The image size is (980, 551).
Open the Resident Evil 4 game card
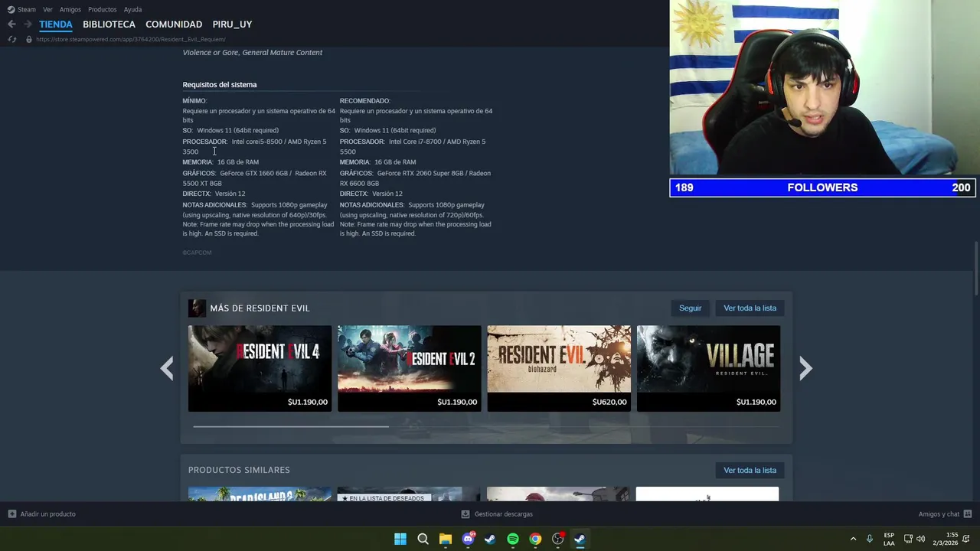(260, 368)
